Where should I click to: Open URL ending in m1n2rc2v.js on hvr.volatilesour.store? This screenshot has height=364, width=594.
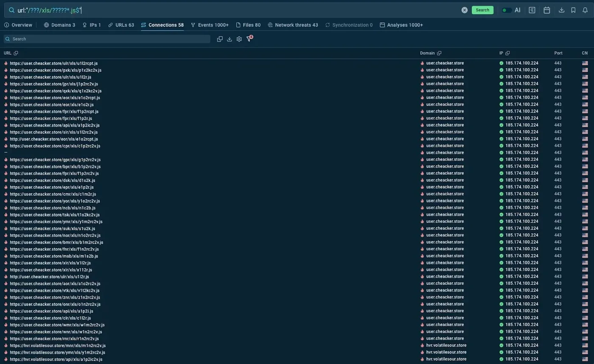[58, 346]
